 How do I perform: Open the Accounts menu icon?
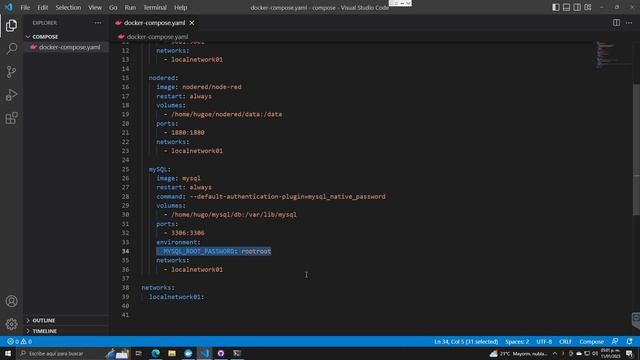(x=11, y=301)
